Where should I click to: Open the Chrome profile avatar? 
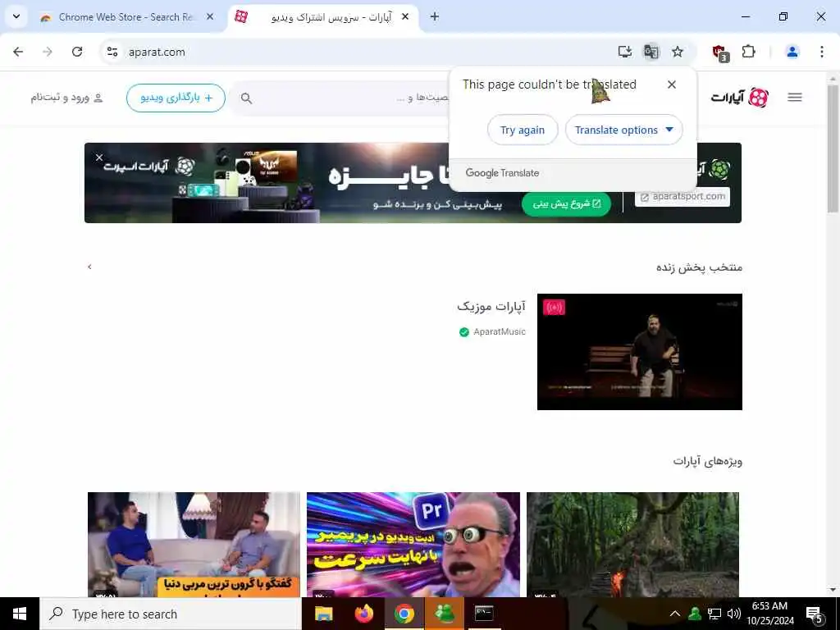pos(792,52)
